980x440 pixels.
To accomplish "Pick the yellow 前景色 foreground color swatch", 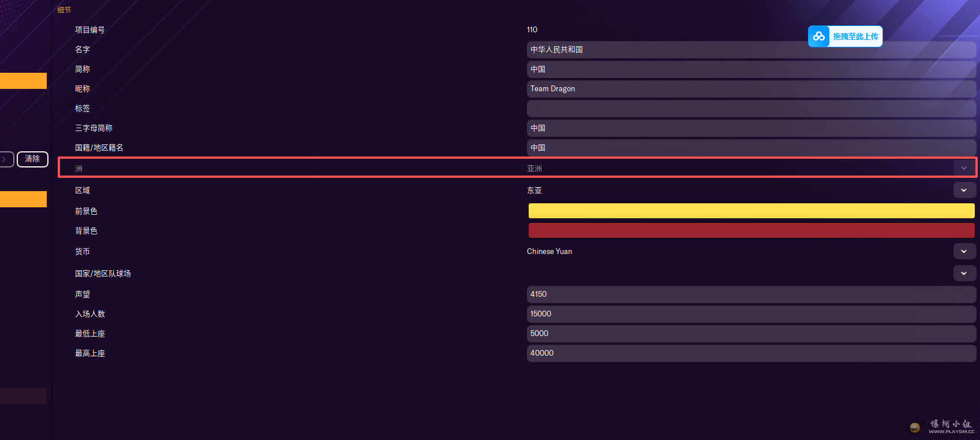I will pos(751,211).
